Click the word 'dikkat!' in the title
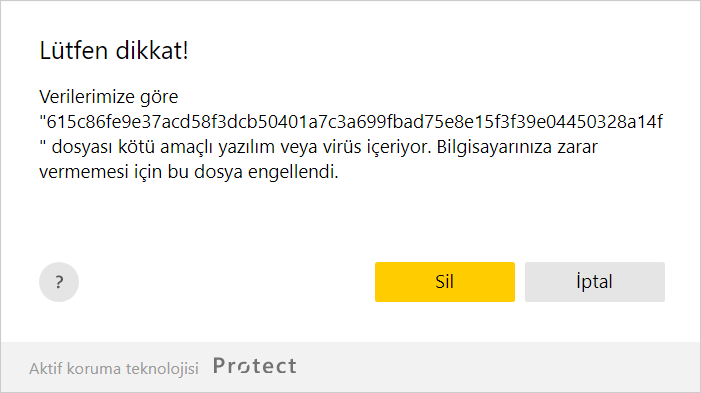Image resolution: width=701 pixels, height=393 pixels. coord(152,50)
